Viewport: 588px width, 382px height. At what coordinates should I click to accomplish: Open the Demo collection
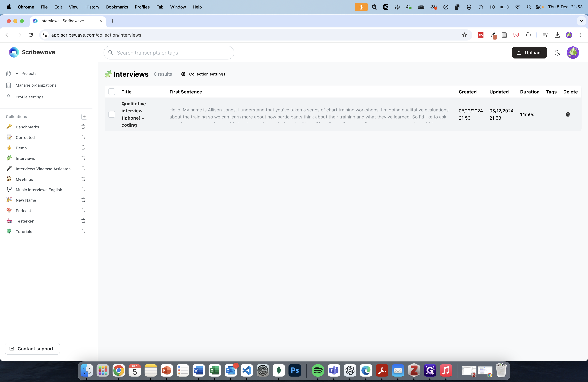point(21,148)
